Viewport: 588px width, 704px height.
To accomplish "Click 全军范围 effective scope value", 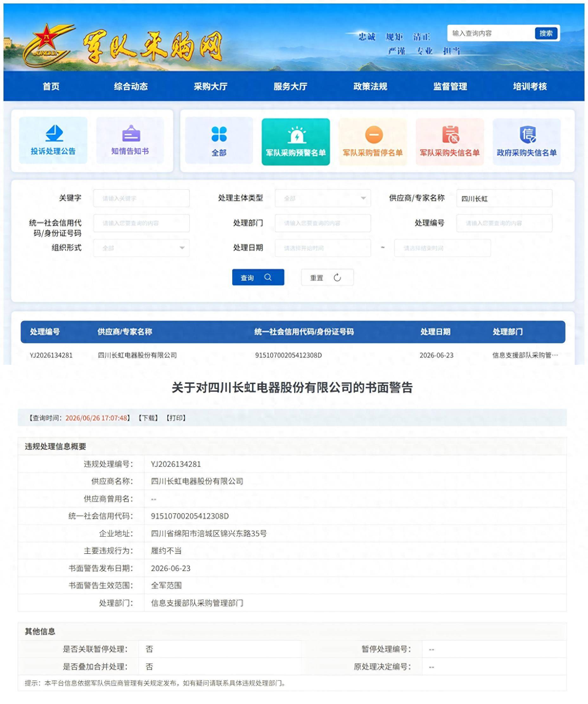I will [x=166, y=585].
